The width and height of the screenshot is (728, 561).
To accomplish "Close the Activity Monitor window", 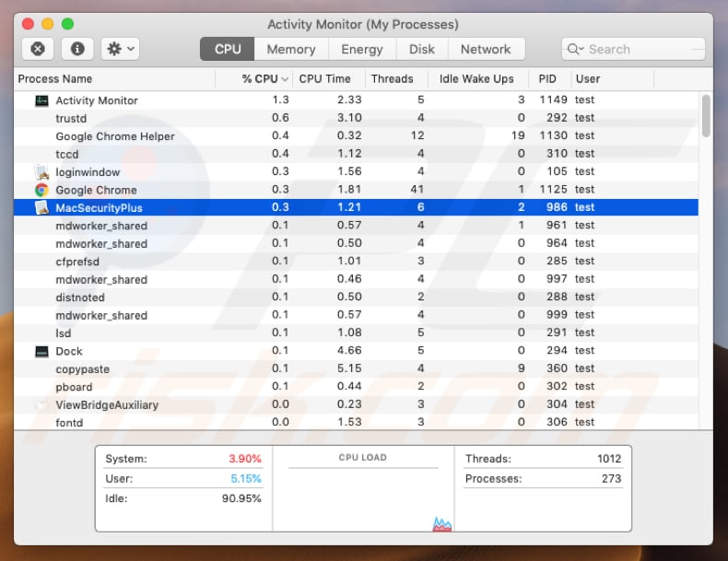I will pos(28,24).
